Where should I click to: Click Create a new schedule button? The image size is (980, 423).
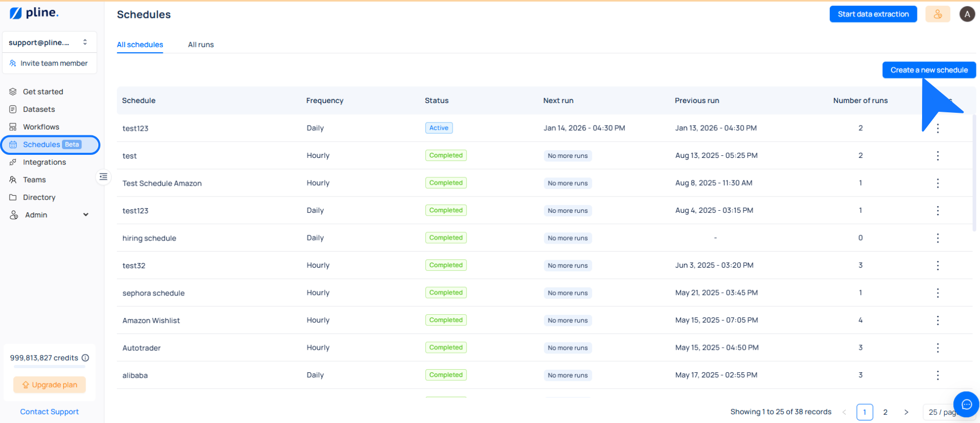point(929,70)
